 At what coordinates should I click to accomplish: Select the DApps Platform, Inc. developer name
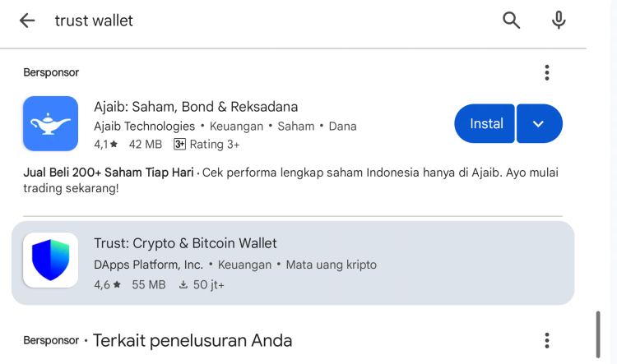(x=148, y=265)
